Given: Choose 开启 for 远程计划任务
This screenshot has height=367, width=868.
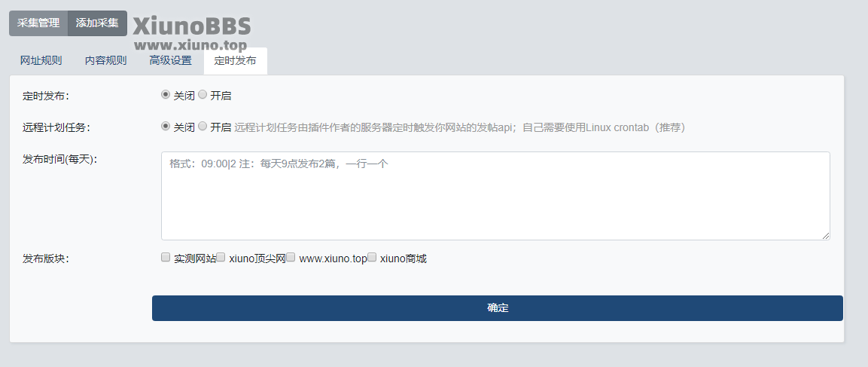Looking at the screenshot, I should (x=203, y=127).
